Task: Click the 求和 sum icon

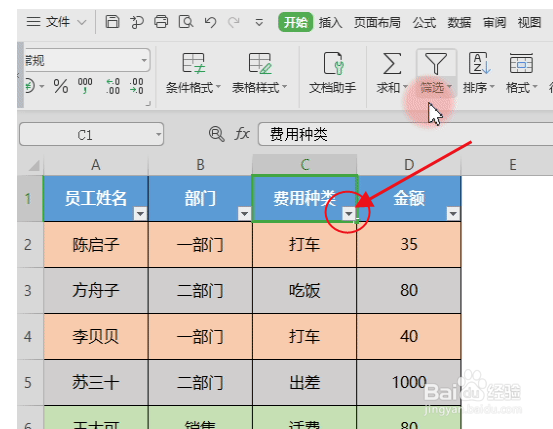Action: [x=392, y=64]
